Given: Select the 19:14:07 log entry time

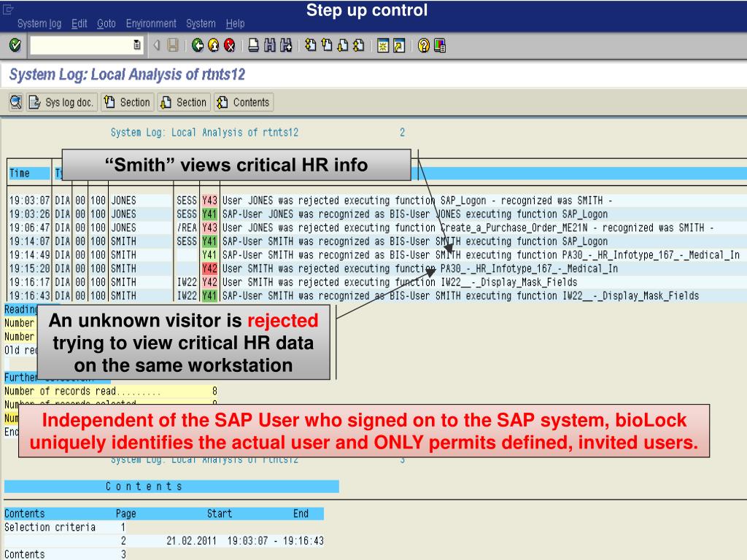Looking at the screenshot, I should pyautogui.click(x=29, y=241).
